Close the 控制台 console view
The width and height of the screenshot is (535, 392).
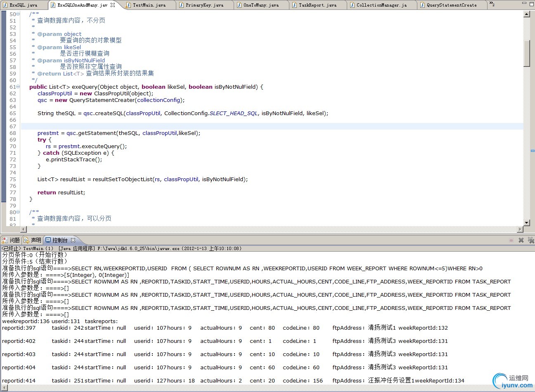[x=73, y=240]
